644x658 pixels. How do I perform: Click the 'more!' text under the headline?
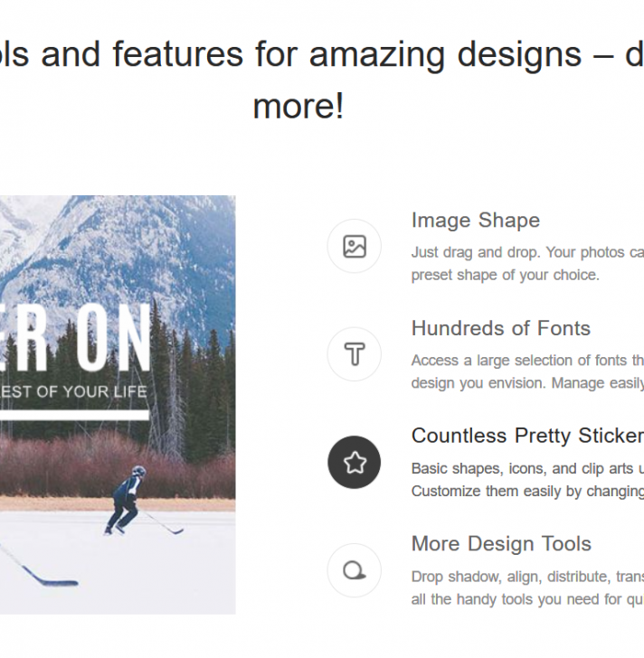(298, 107)
